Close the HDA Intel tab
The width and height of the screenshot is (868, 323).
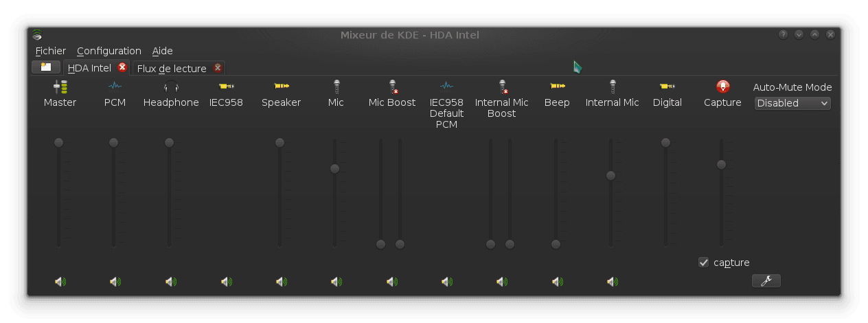[122, 67]
